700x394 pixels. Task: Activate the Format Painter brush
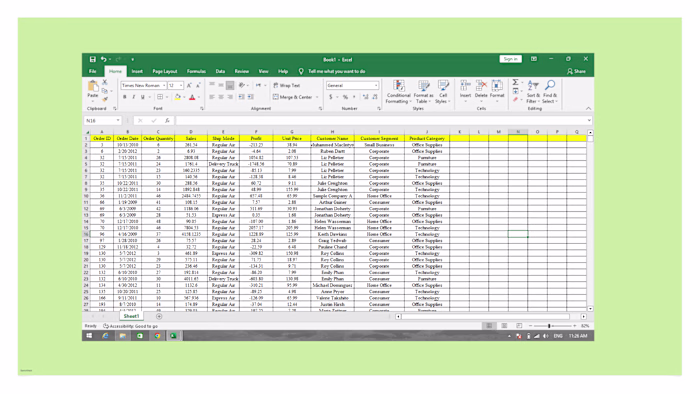(104, 99)
